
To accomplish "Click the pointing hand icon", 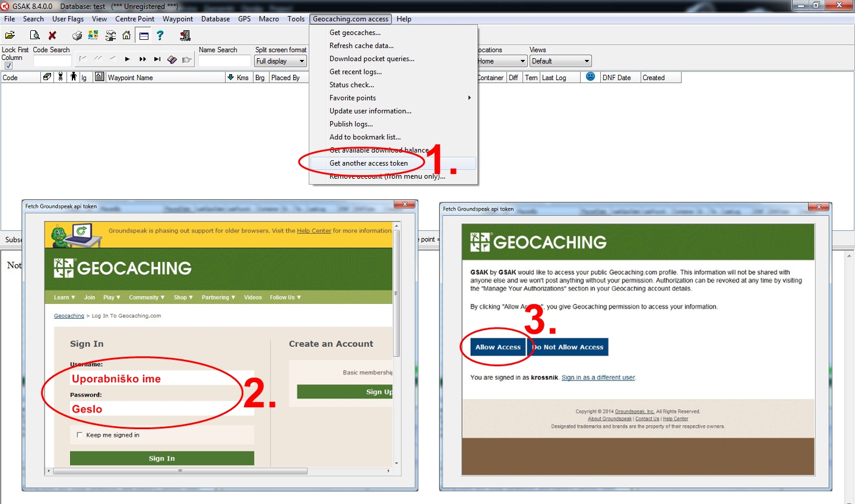I will [x=187, y=60].
